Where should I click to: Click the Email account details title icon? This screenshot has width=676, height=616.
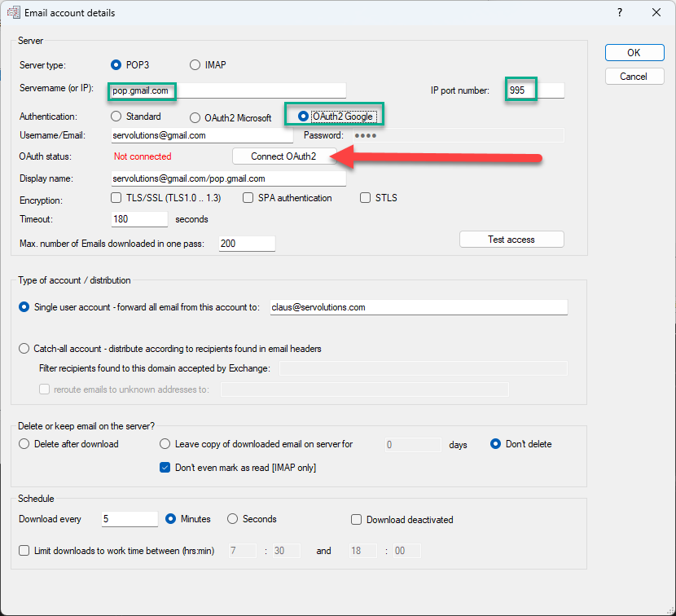coord(15,13)
